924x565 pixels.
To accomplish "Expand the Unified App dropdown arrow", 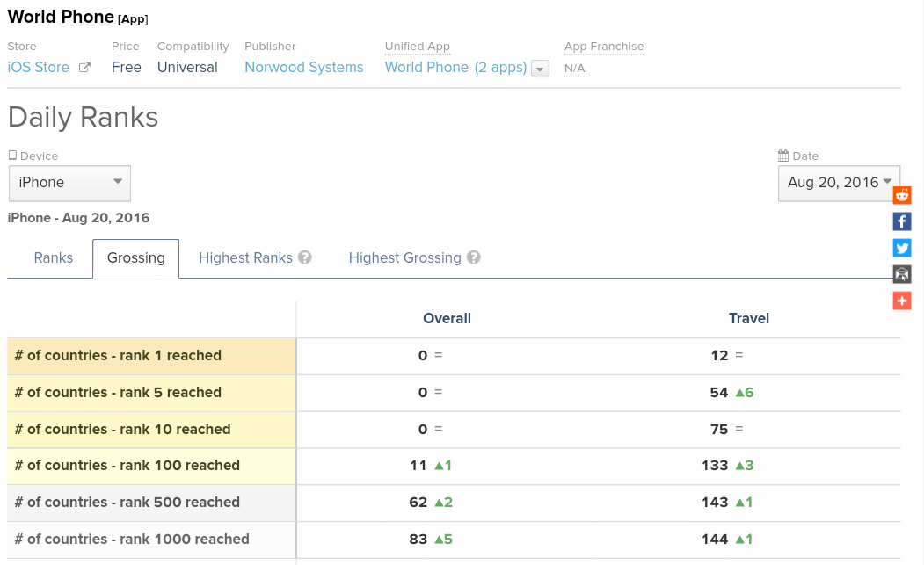I will tap(541, 69).
